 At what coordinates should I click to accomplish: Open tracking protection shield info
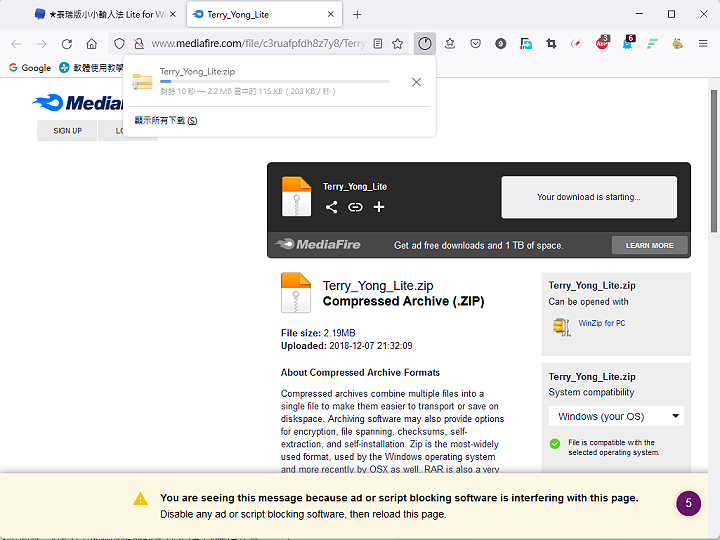coord(119,44)
